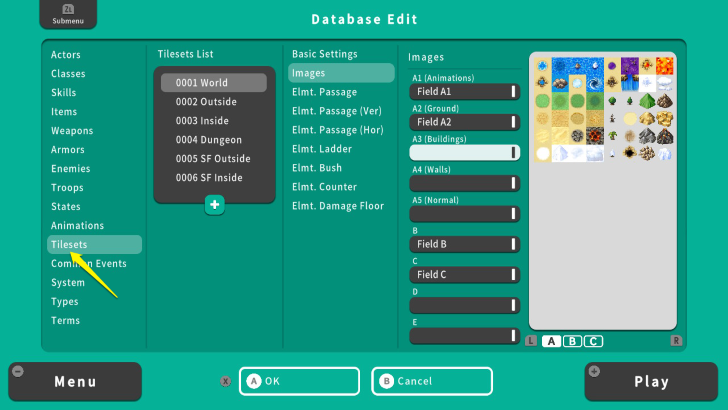The height and width of the screenshot is (410, 728).
Task: Open the Skills database category
Action: [64, 93]
